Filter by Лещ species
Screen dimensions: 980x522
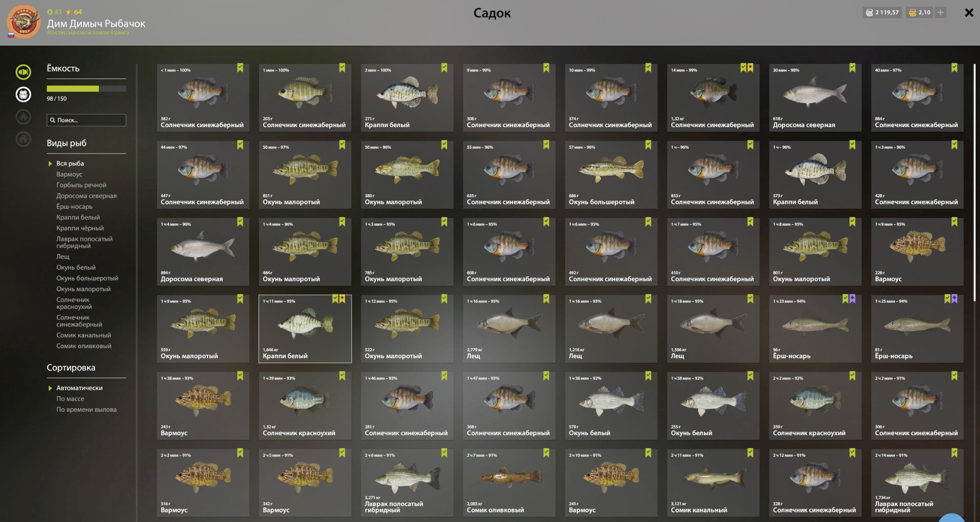63,256
